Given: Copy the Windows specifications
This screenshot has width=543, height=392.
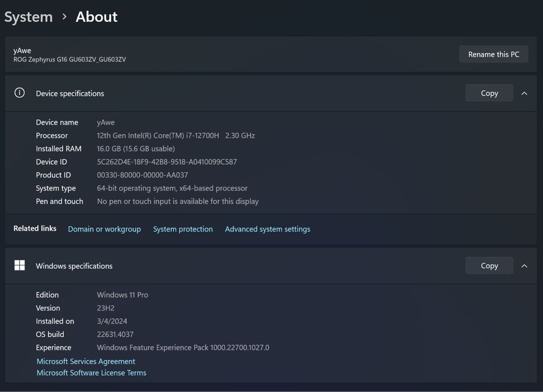Looking at the screenshot, I should point(489,266).
